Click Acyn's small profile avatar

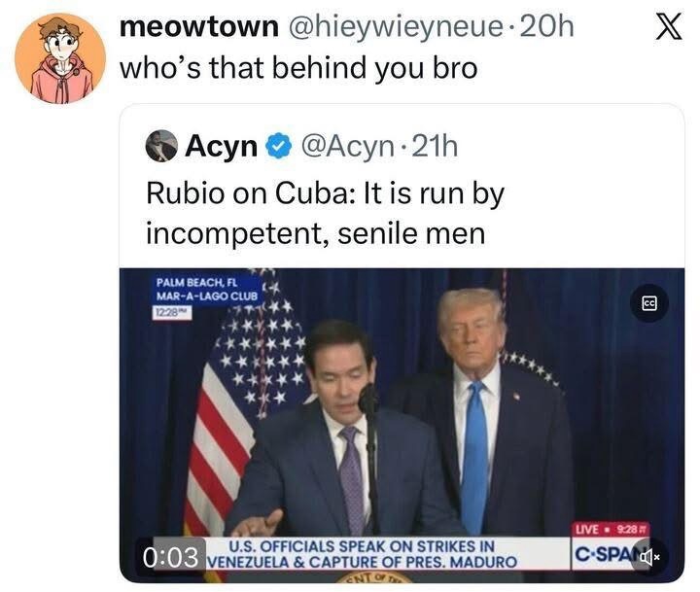[161, 146]
